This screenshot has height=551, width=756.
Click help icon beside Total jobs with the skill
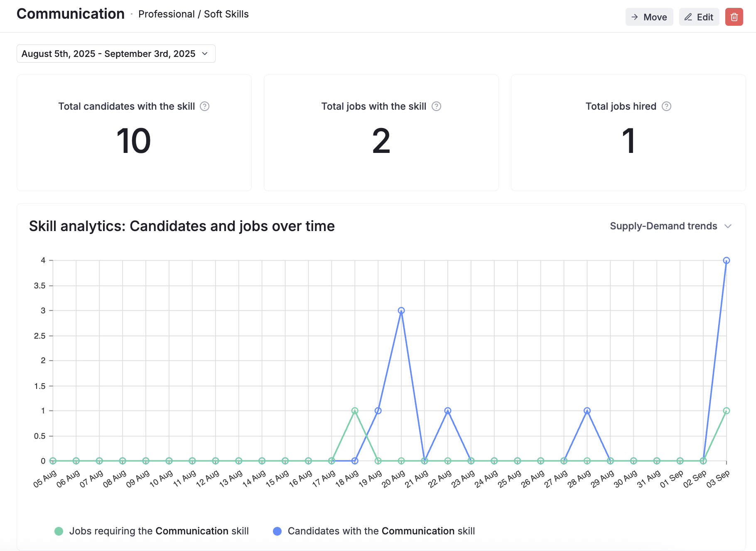point(436,106)
